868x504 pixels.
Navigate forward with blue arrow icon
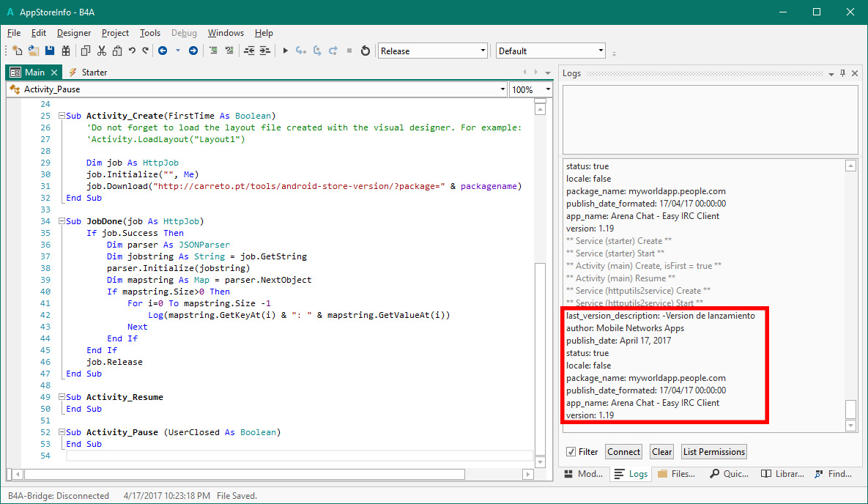[x=193, y=51]
